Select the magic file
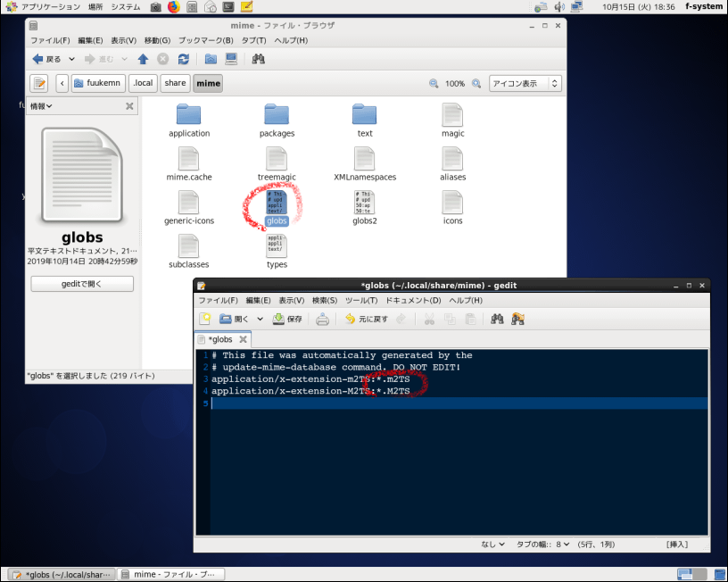728x582 pixels. coord(452,121)
